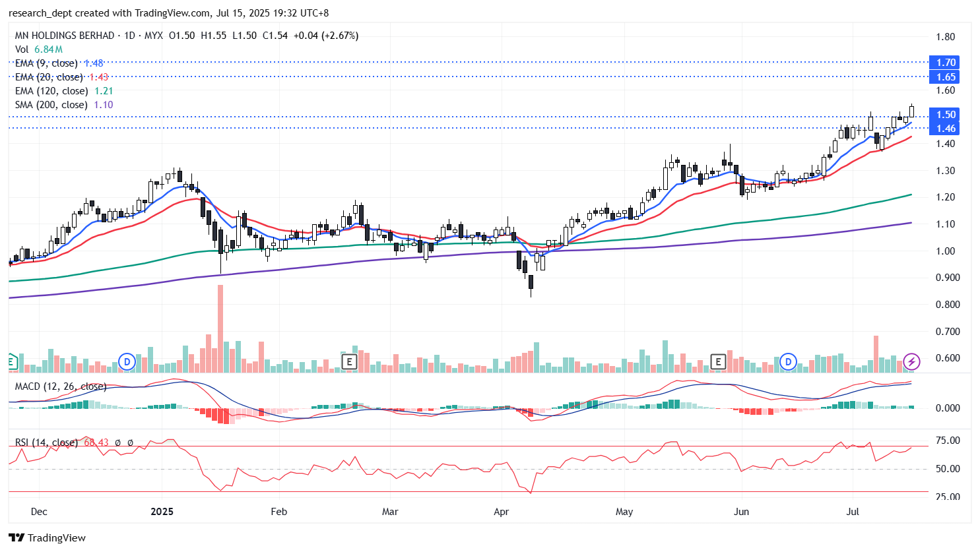This screenshot has width=980, height=552.
Task: Select the EMA (120, close) indicator legend
Action: [64, 91]
